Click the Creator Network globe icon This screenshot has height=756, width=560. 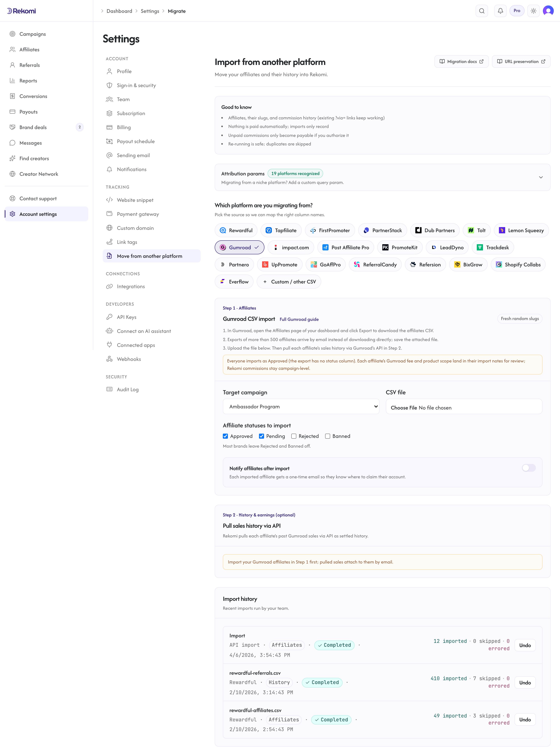pos(13,174)
